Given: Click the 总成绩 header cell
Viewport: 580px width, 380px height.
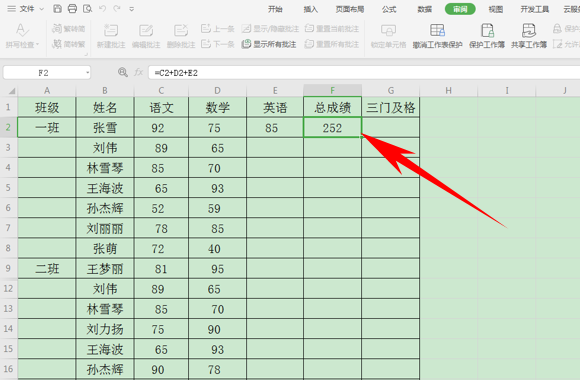Looking at the screenshot, I should click(333, 107).
